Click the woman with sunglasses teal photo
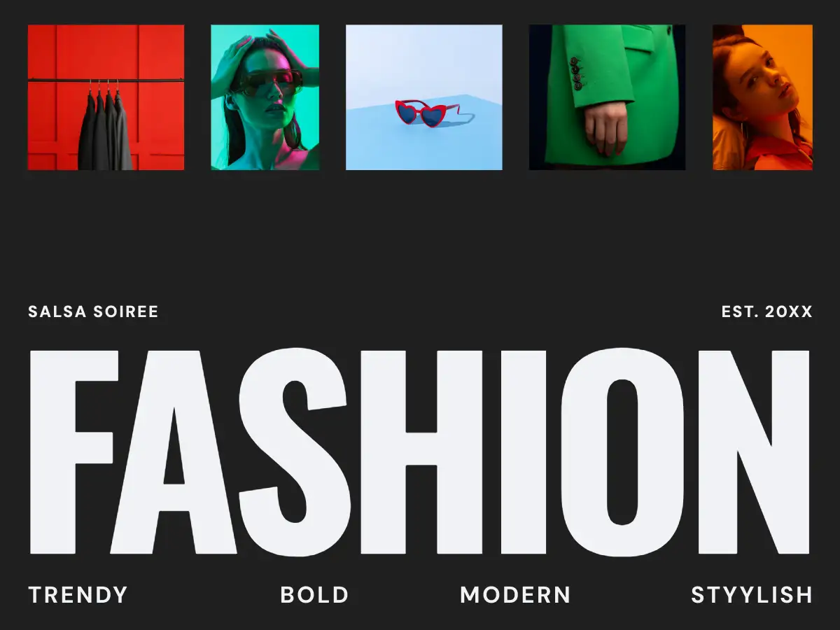 [265, 97]
